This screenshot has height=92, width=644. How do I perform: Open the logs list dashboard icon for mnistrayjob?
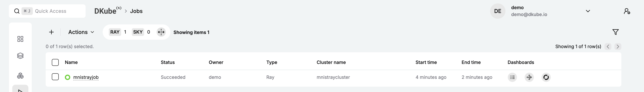tap(512, 77)
